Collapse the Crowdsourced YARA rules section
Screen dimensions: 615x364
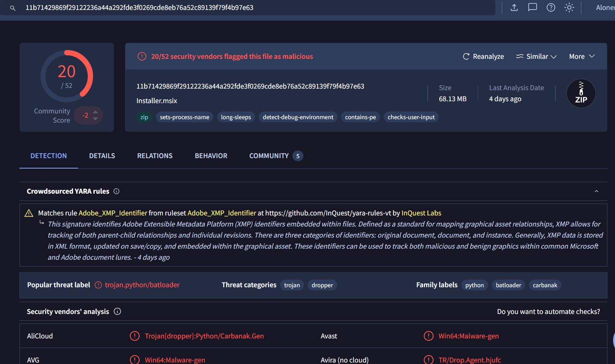(596, 191)
